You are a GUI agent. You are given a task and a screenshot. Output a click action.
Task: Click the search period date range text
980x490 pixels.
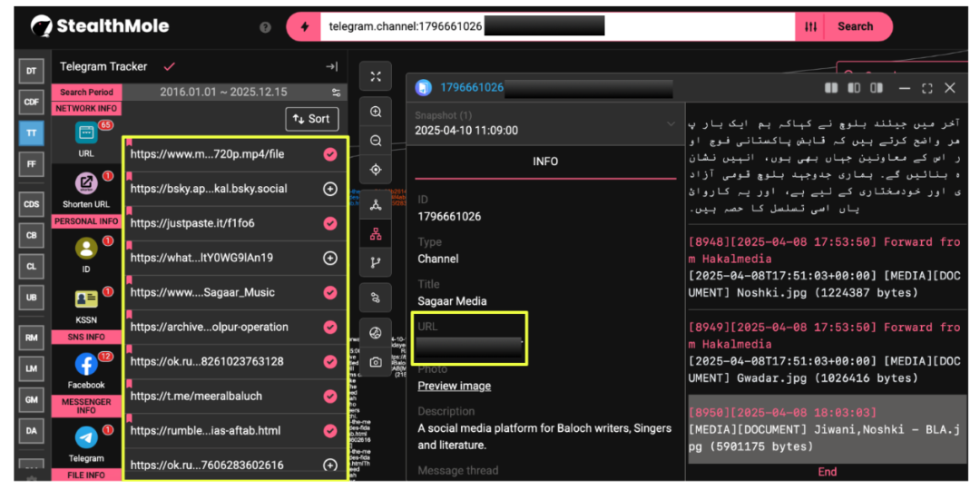point(223,93)
